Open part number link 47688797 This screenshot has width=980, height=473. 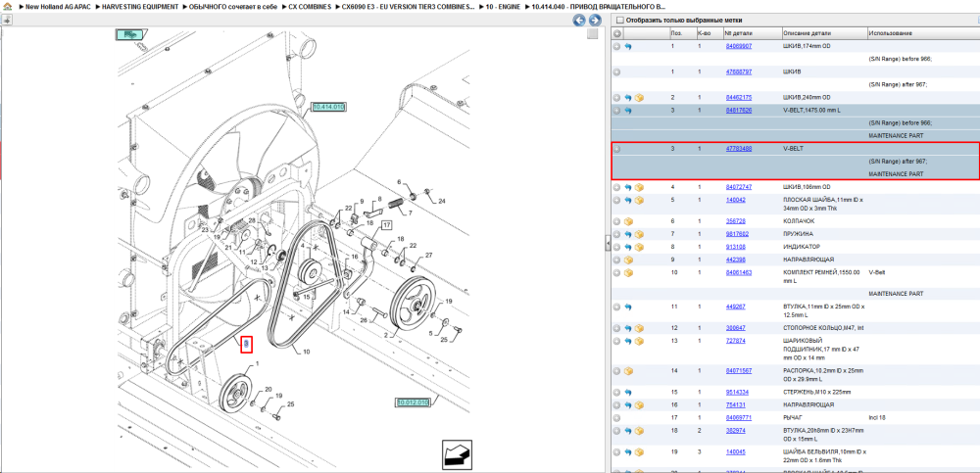point(738,71)
